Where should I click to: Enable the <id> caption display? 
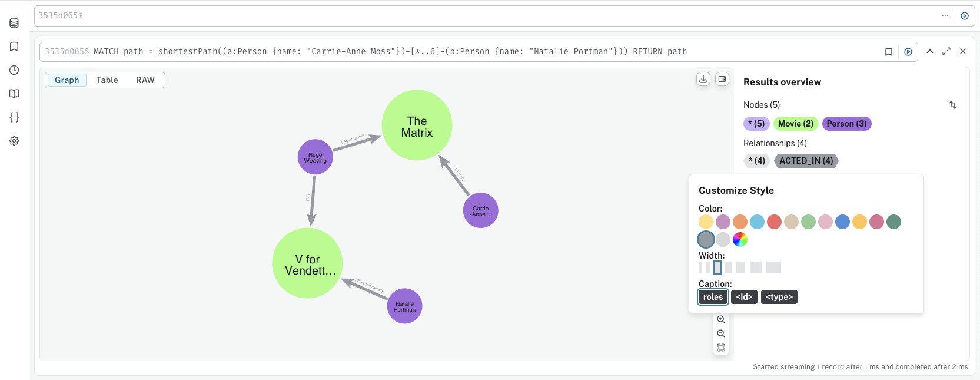743,297
